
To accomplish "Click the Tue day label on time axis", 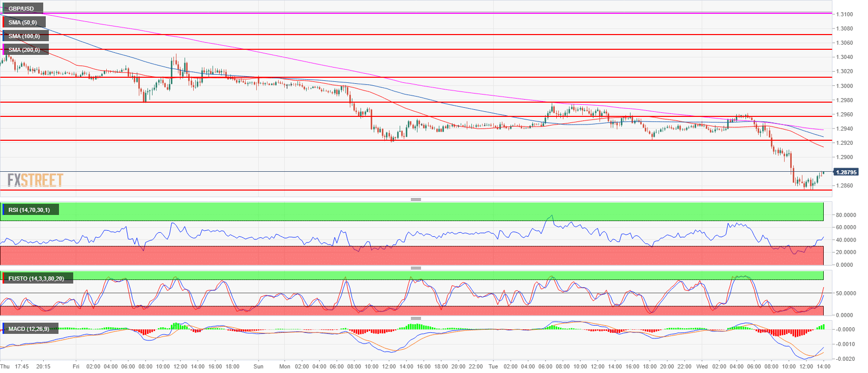I will 493,366.
